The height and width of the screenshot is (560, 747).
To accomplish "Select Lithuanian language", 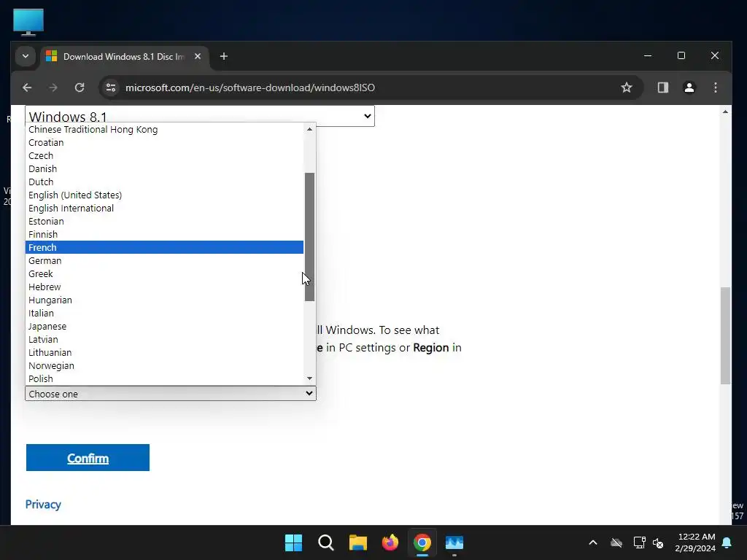I will pyautogui.click(x=164, y=352).
